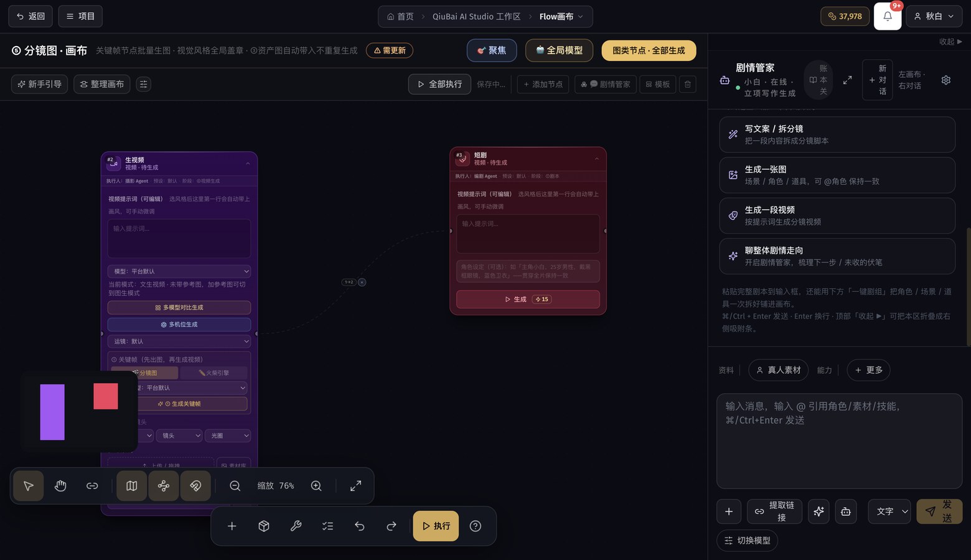
Task: Open the 文字 output type dropdown
Action: (x=889, y=511)
